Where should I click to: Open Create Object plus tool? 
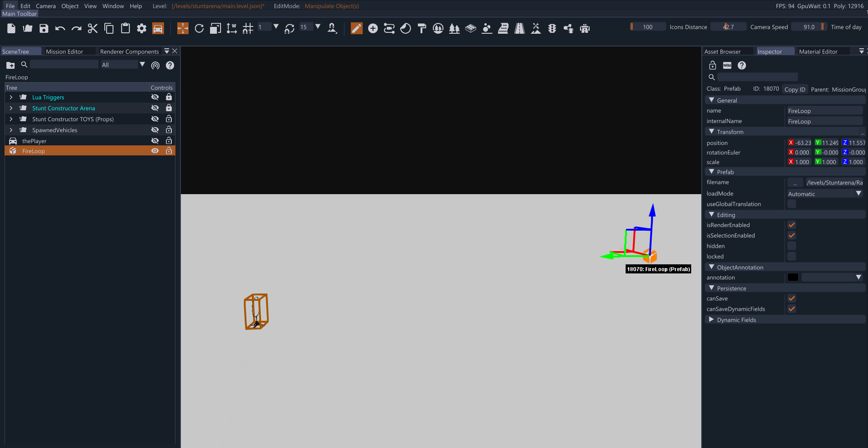pyautogui.click(x=373, y=28)
